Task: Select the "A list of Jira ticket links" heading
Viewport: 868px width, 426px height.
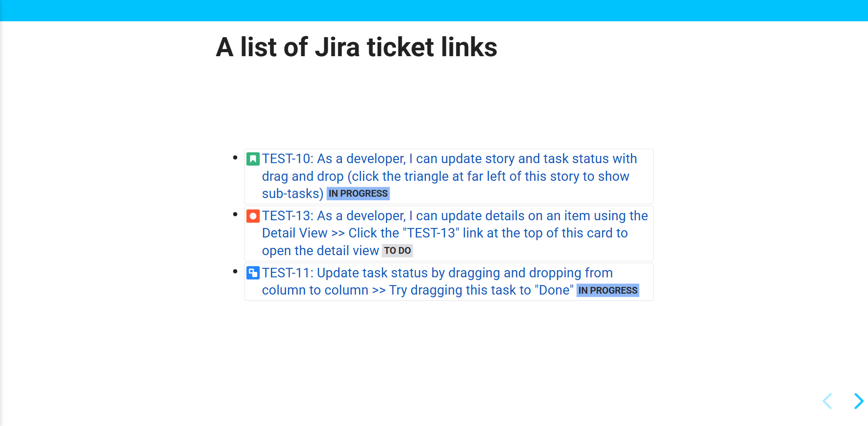Action: 356,47
